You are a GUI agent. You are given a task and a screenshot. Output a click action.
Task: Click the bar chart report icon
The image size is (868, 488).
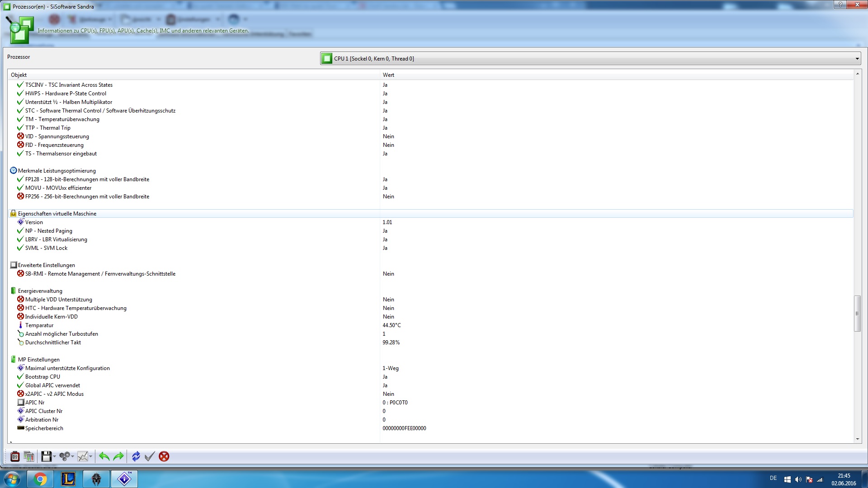click(x=29, y=456)
